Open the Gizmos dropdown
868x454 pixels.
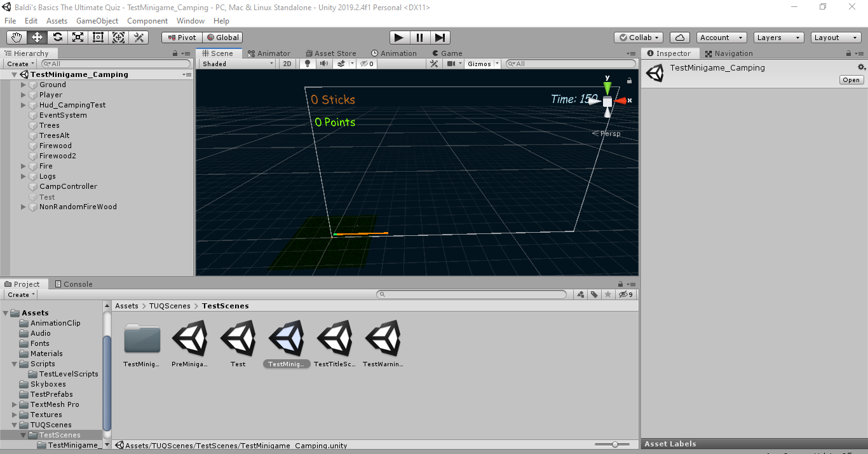click(483, 64)
